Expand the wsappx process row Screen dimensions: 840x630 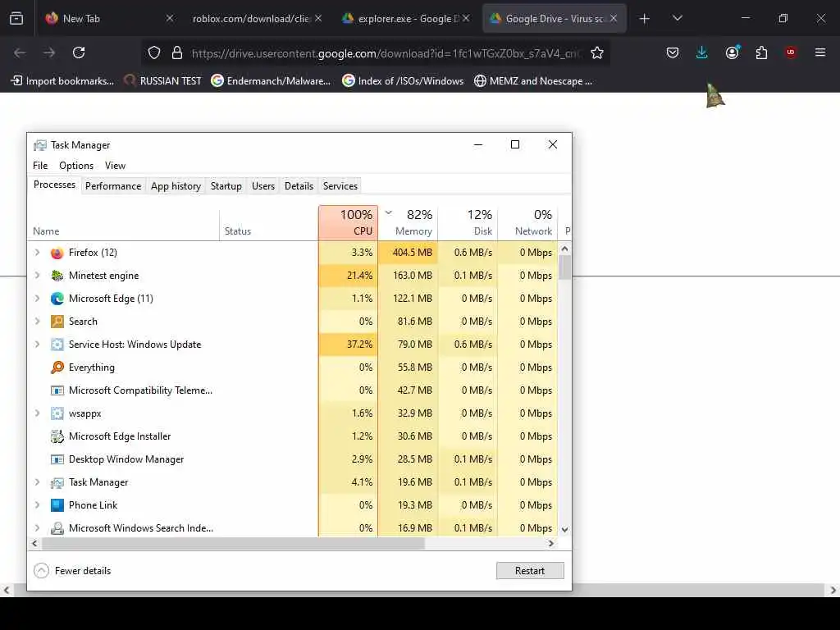click(37, 413)
